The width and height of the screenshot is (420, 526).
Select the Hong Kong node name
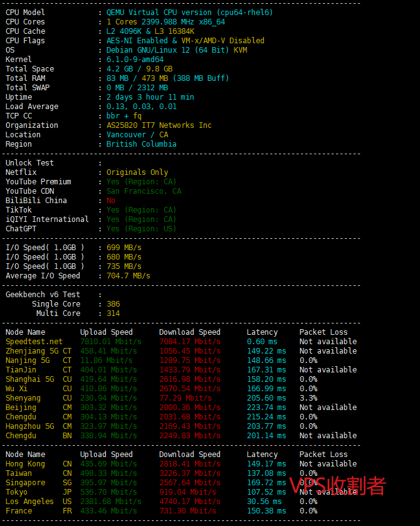(25, 464)
